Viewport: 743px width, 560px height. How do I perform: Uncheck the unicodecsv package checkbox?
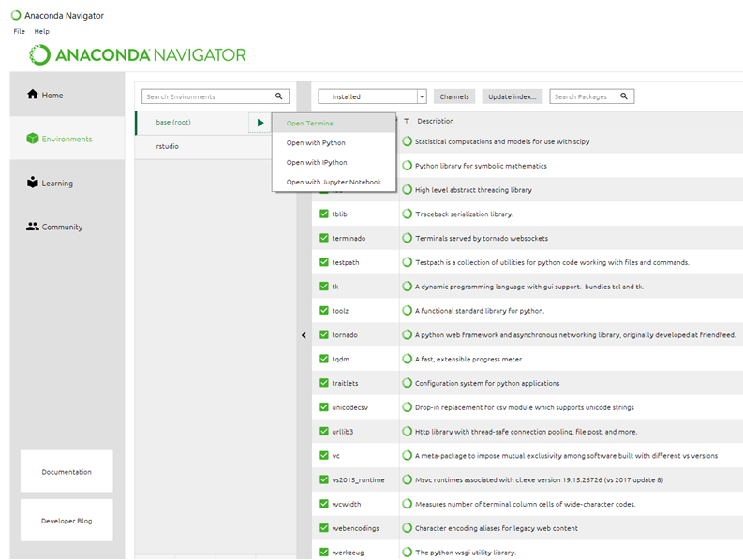point(324,407)
